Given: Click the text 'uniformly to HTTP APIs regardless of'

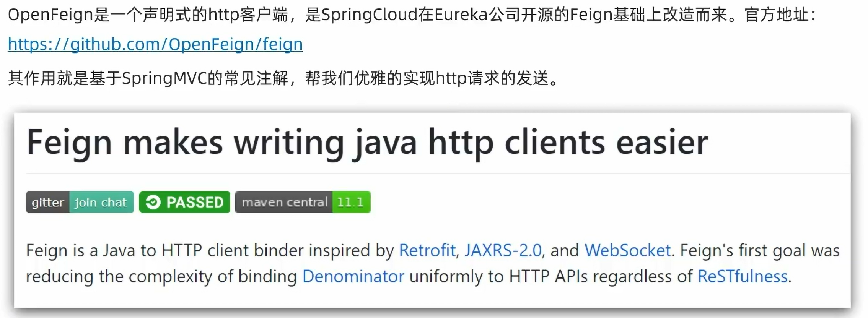Looking at the screenshot, I should pyautogui.click(x=551, y=276).
